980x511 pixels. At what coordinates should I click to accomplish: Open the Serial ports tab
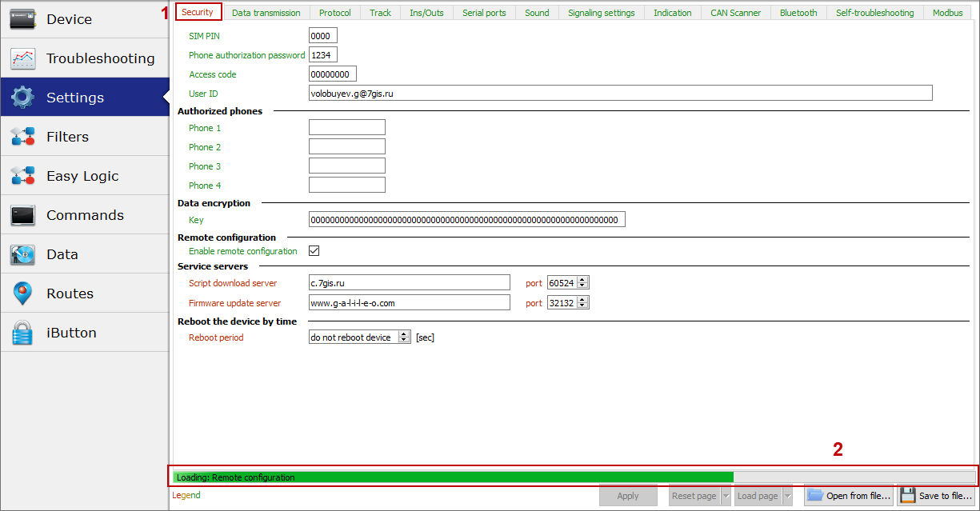coord(485,13)
